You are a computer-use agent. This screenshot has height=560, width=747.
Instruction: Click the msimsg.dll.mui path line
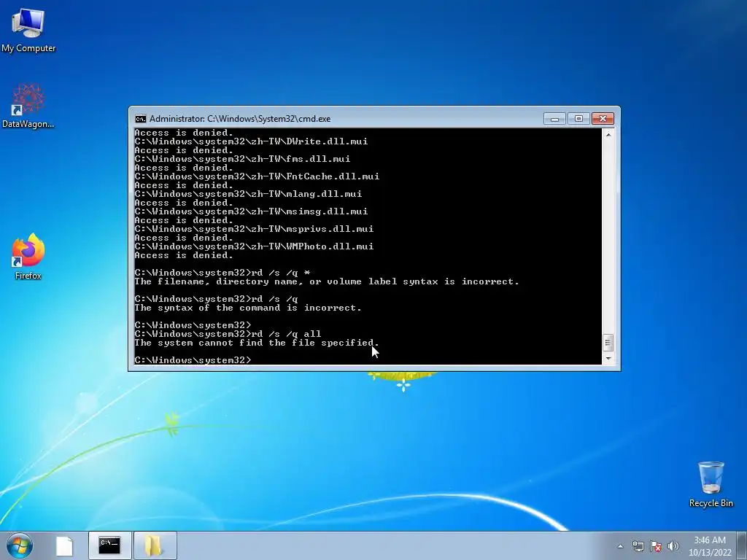click(251, 211)
